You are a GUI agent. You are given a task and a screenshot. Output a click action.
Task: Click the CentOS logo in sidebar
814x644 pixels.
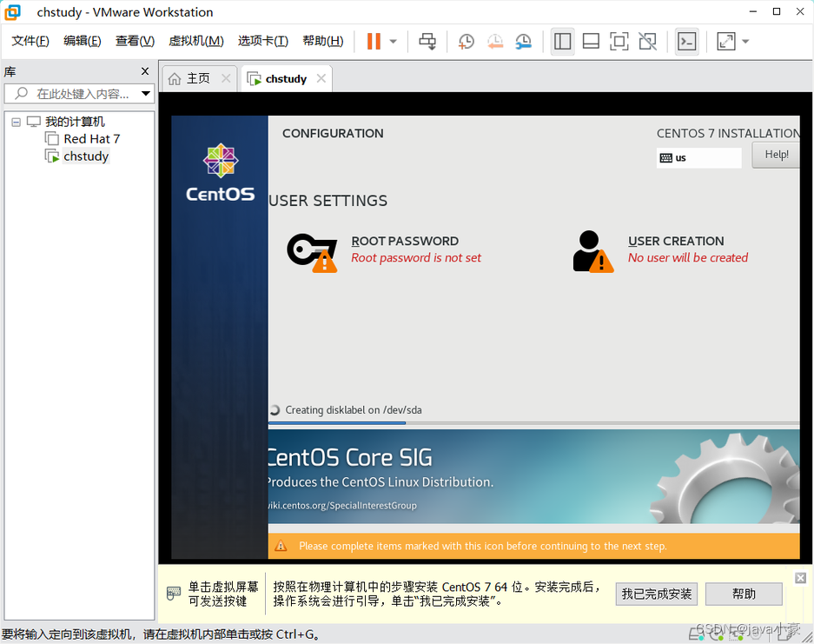pyautogui.click(x=220, y=172)
